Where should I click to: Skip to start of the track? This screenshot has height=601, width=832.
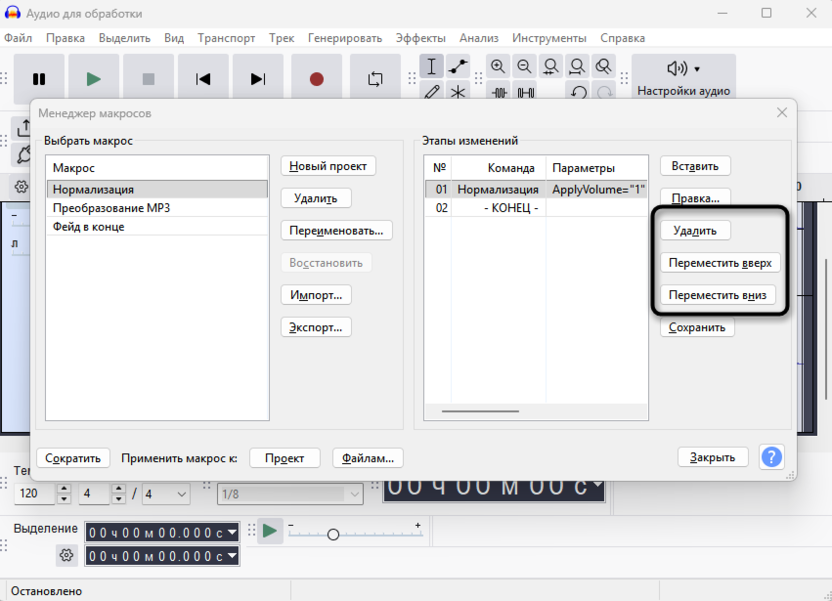coord(203,79)
